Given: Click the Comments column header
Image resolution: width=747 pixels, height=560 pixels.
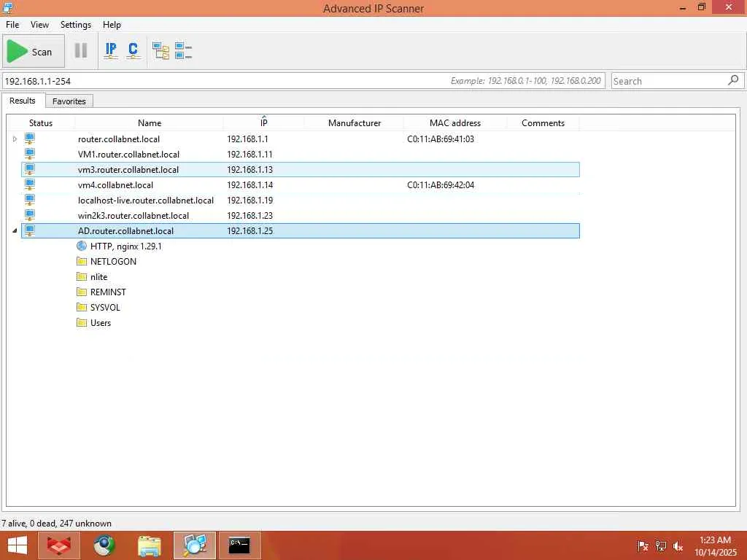Looking at the screenshot, I should (543, 122).
